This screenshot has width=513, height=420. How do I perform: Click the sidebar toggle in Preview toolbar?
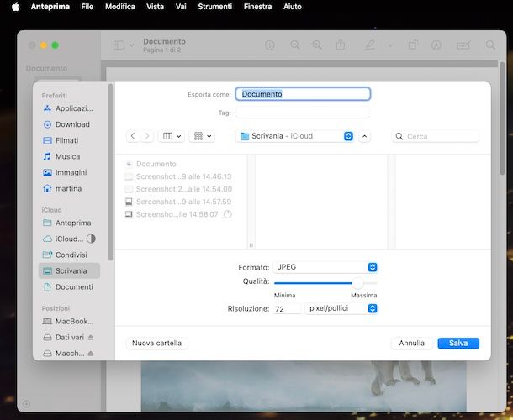tap(119, 45)
